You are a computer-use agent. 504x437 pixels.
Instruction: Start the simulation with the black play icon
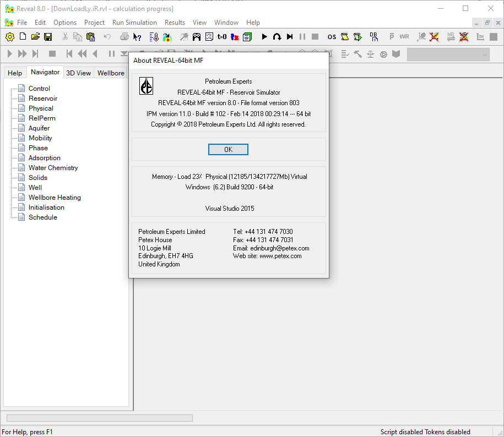264,37
